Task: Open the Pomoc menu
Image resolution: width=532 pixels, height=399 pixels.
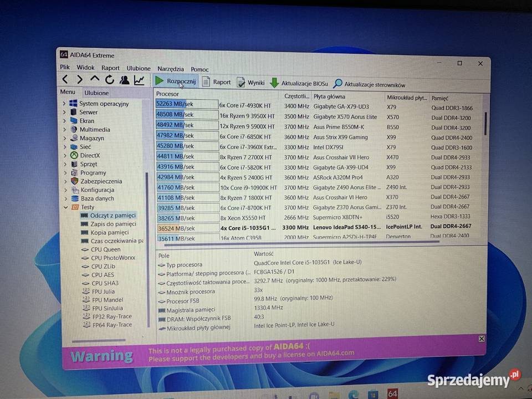Action: (x=199, y=69)
